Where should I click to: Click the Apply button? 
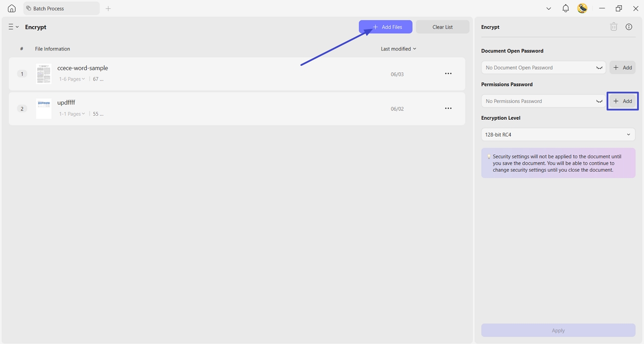558,330
